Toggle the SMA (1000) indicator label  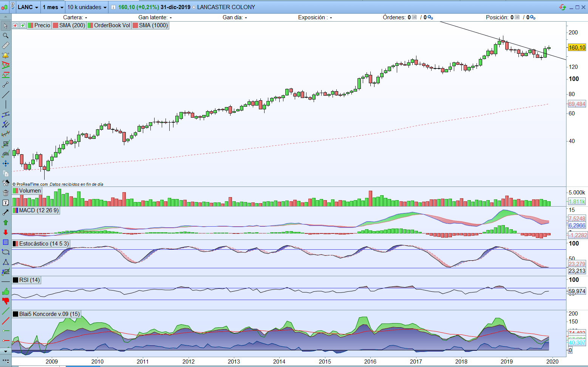pos(150,25)
